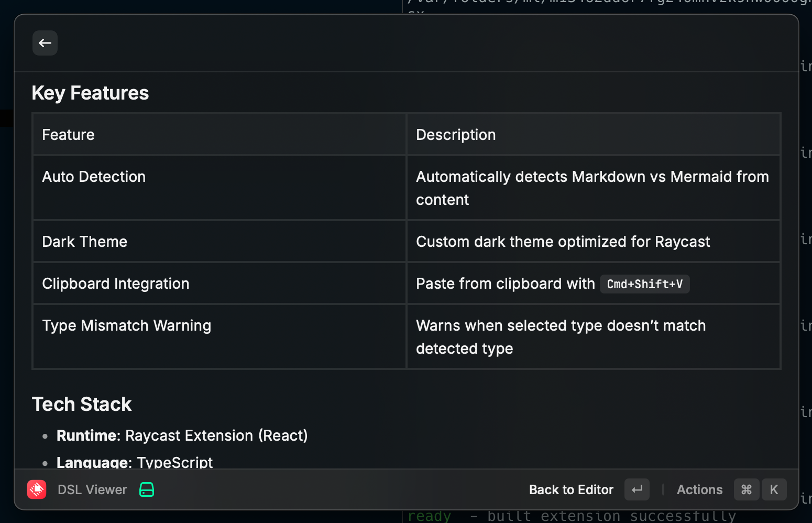Click the green hard drive icon beside DSL Viewer
This screenshot has height=523, width=812.
coord(146,489)
